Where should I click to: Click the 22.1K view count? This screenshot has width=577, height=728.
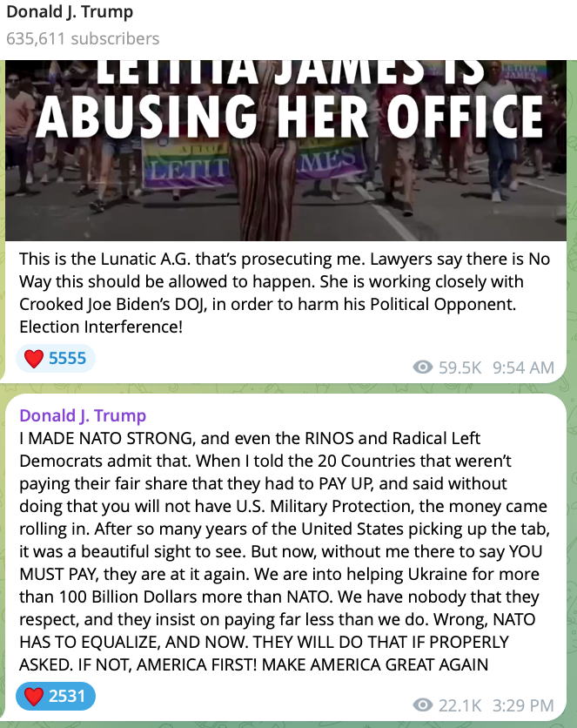(460, 705)
